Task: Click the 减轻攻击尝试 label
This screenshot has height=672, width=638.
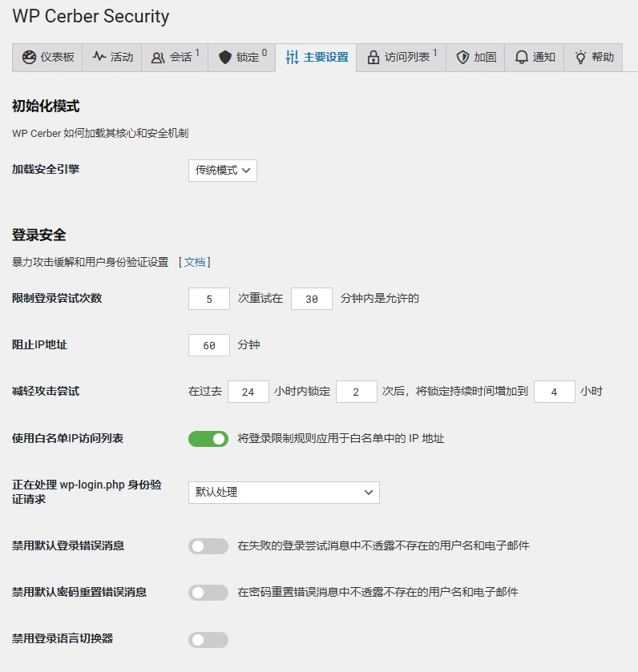Action: coord(46,391)
